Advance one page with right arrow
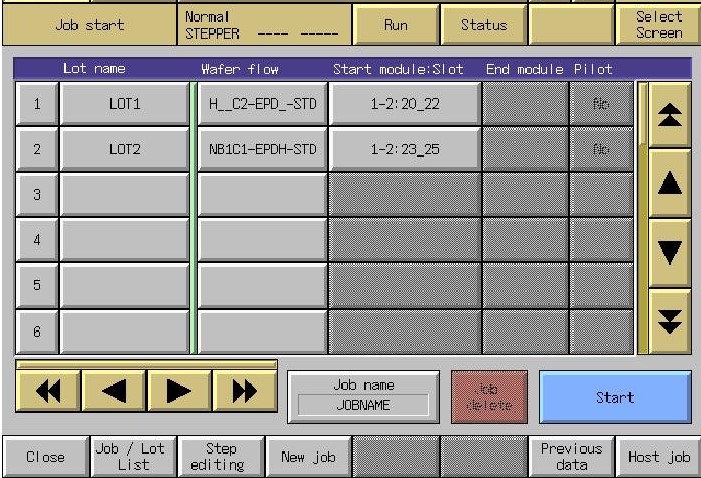701x478 pixels. click(179, 391)
